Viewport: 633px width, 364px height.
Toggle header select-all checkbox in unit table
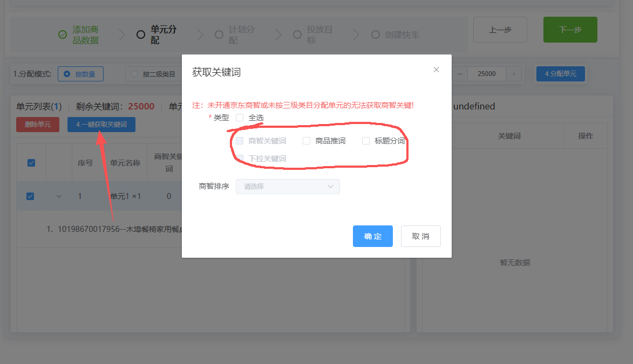(x=31, y=163)
